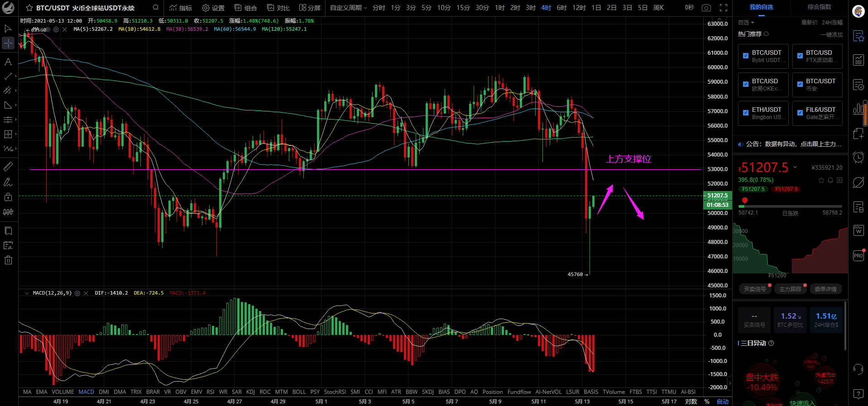Image resolution: width=868 pixels, height=406 pixels.
Task: Set a price alert with bell icon
Action: point(830,180)
